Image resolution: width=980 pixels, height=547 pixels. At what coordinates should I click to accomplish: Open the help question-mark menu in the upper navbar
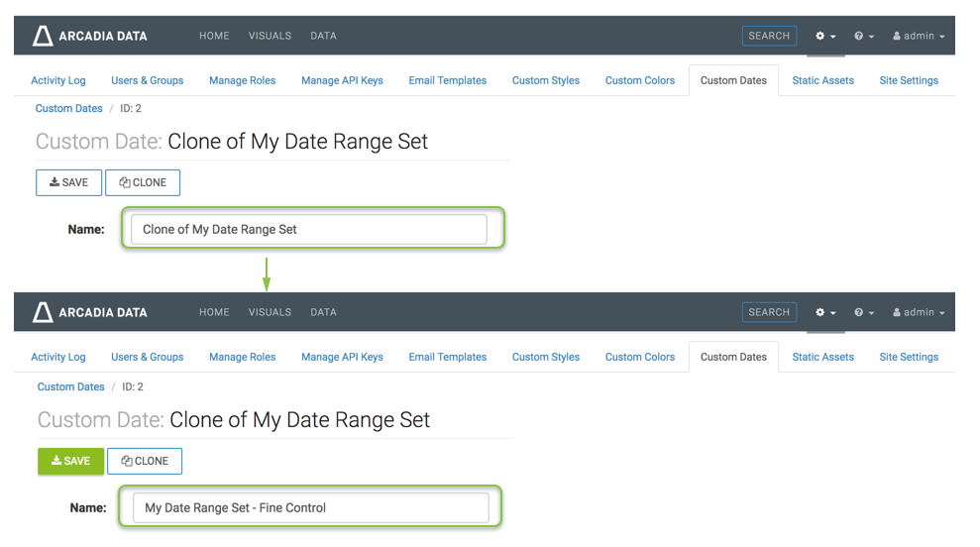coord(863,36)
